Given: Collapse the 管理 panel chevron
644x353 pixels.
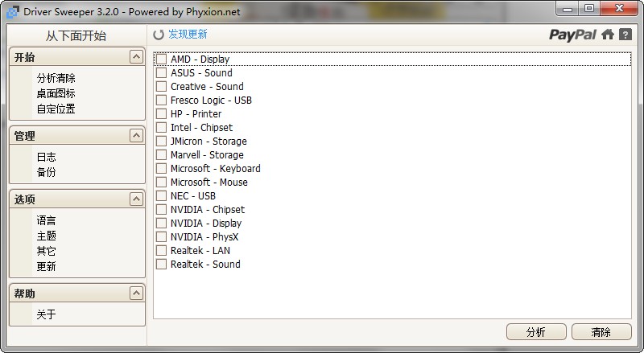Looking at the screenshot, I should [x=136, y=136].
